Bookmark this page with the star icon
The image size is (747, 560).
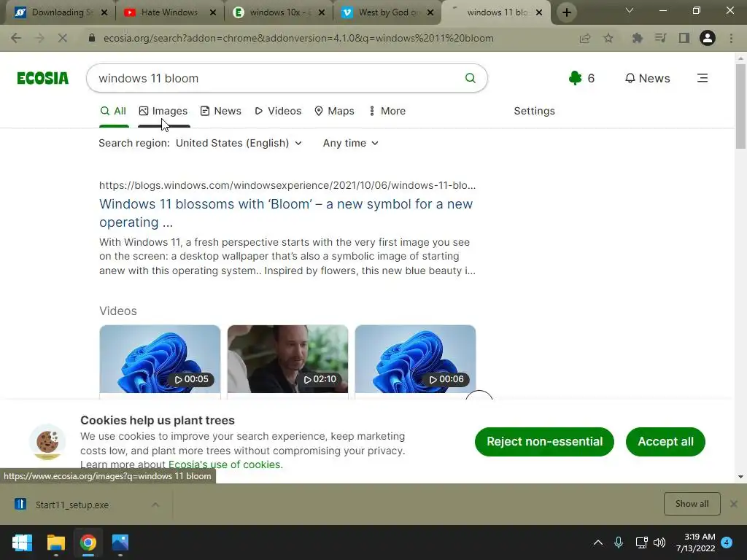[608, 38]
